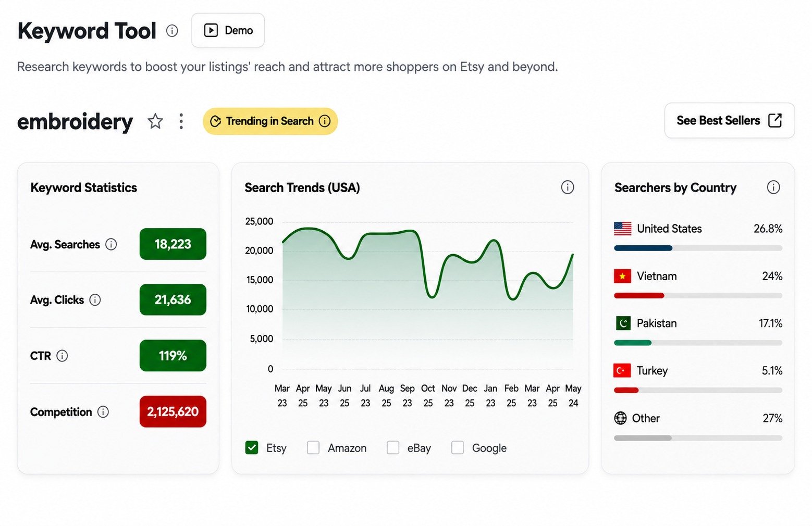Open See Best Sellers

(729, 120)
